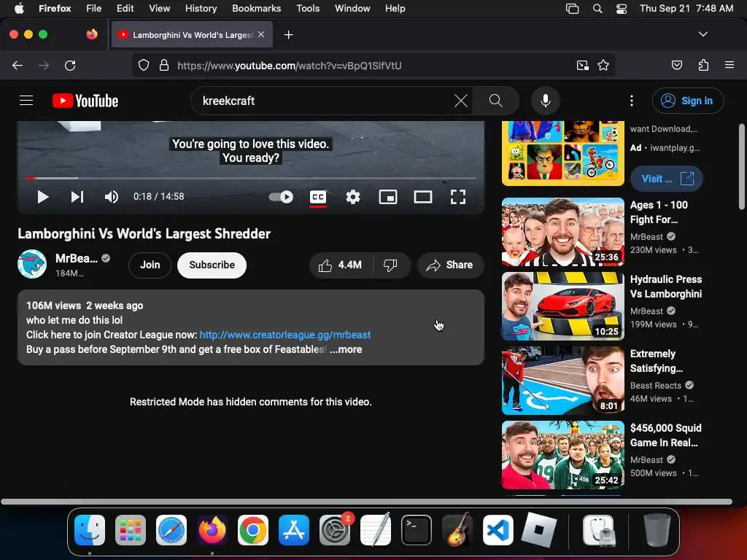Open the Bookmarks menu
The width and height of the screenshot is (747, 560).
256,8
